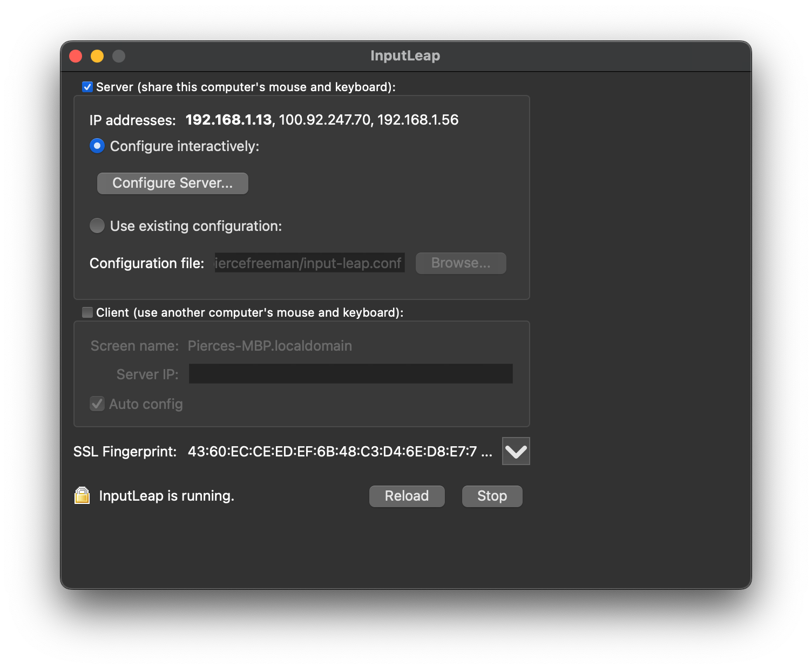Expand the SSL Fingerprint details chevron
The height and width of the screenshot is (669, 812).
(x=516, y=451)
